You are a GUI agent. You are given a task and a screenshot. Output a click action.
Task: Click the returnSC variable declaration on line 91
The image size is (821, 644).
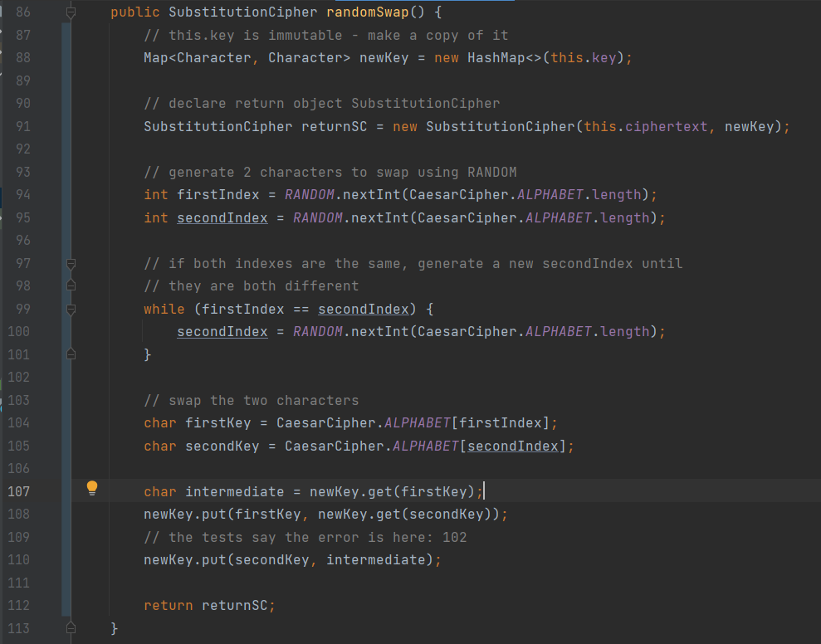point(334,127)
